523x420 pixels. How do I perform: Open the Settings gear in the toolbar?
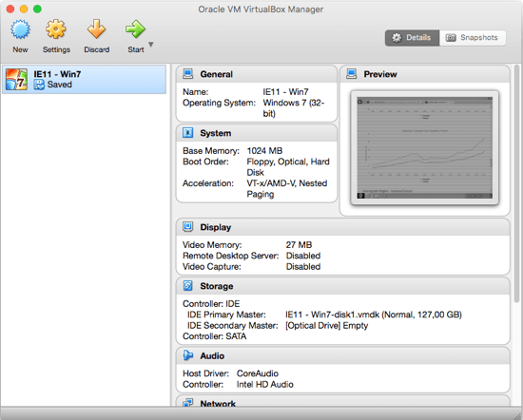56,29
